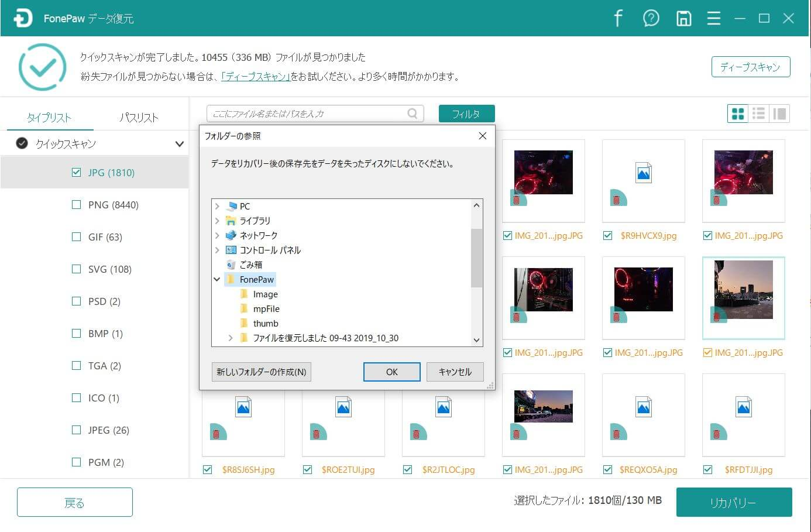The height and width of the screenshot is (532, 811).
Task: Select the PC icon in folder tree
Action: pyautogui.click(x=231, y=206)
